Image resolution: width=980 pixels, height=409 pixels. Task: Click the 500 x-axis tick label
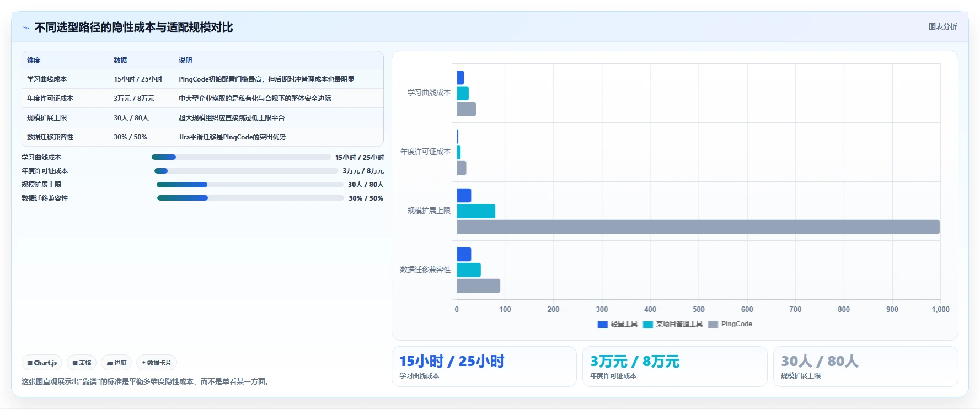pyautogui.click(x=698, y=309)
